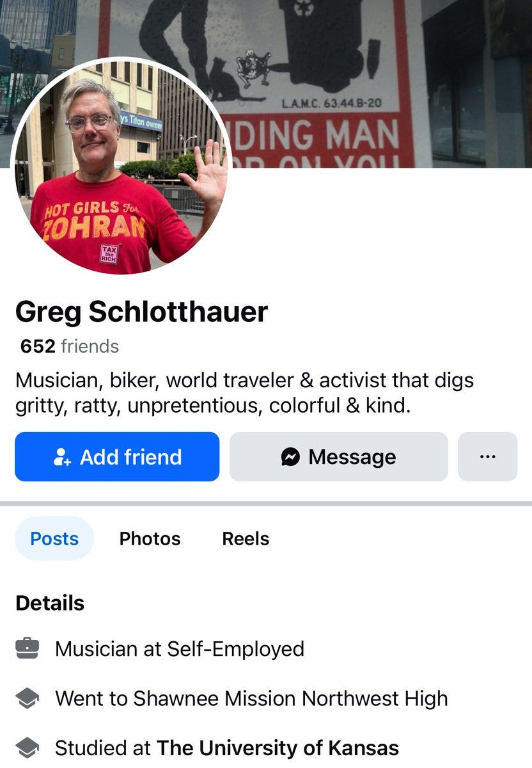Screen dimensions: 532x768
Task: Click the Details section heading
Action: (x=50, y=603)
